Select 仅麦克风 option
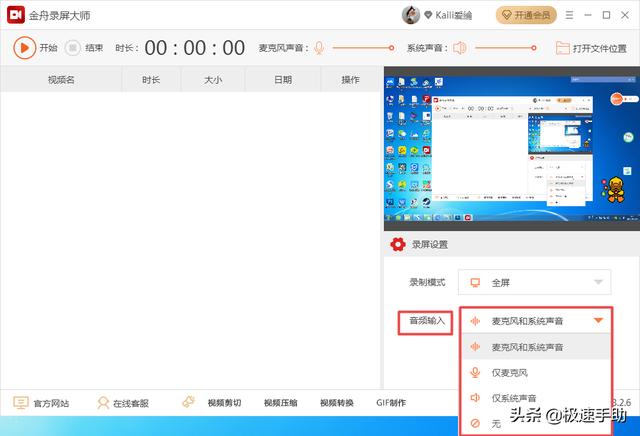 coord(536,373)
